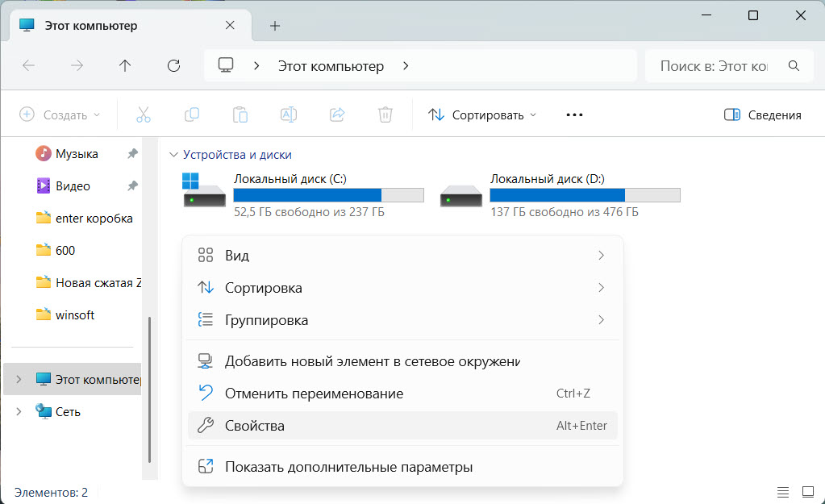Switch to large icons view in status bar
Screen dimensions: 825x504
(x=807, y=491)
